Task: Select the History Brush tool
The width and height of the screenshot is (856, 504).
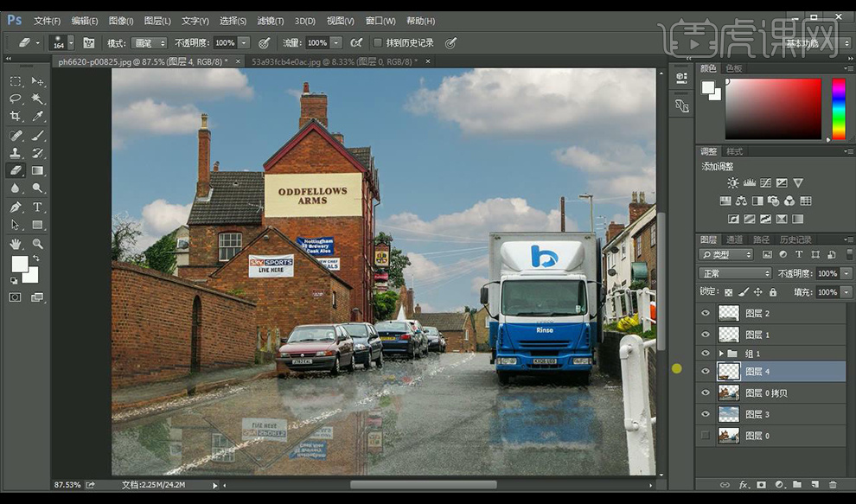Action: click(37, 153)
